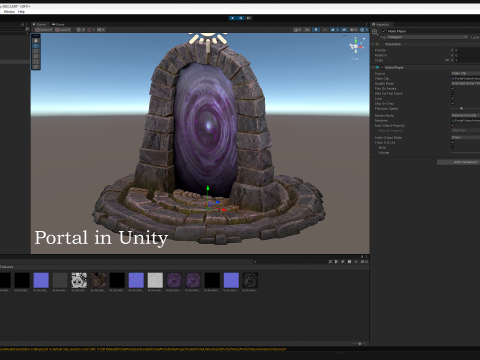Click the Project panel favorites star icon
480x360 pixels.
pos(356,262)
